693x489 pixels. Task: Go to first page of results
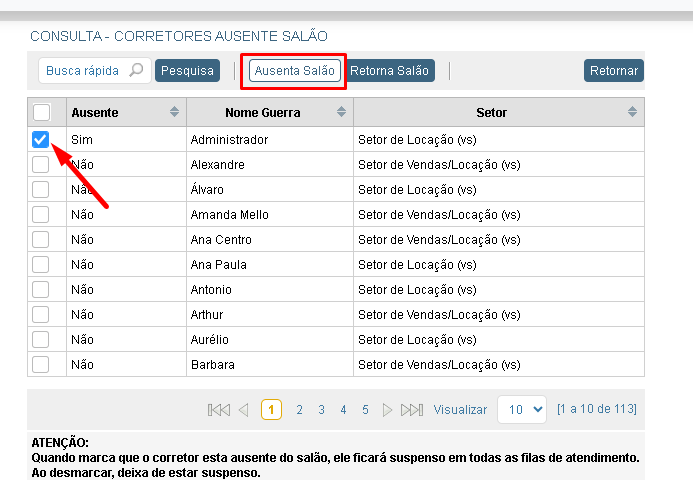[x=218, y=410]
